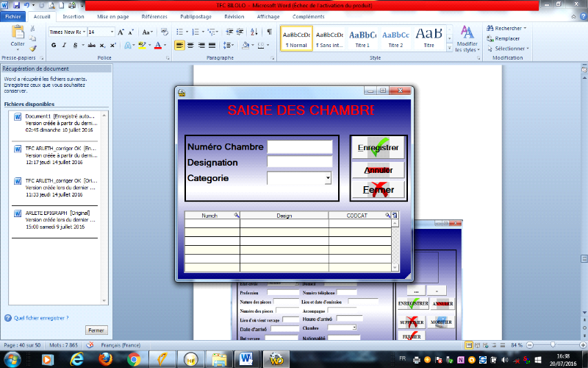588x368 pixels.
Task: Switch to the Révision tab
Action: click(234, 16)
